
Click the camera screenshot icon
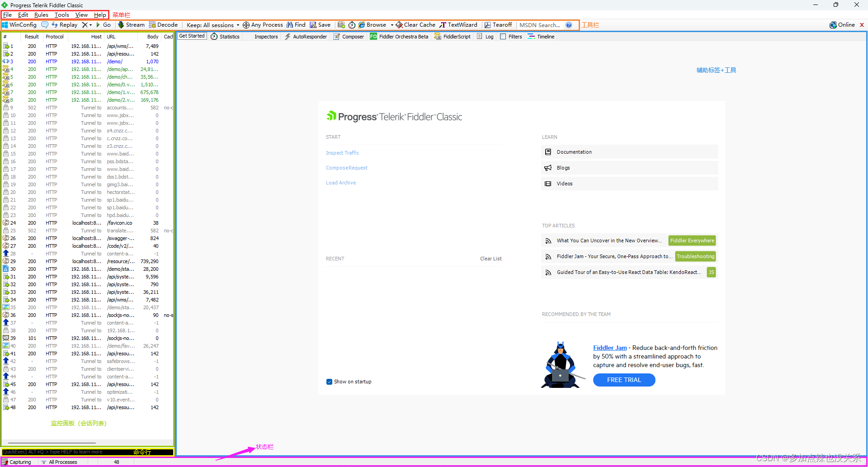341,25
